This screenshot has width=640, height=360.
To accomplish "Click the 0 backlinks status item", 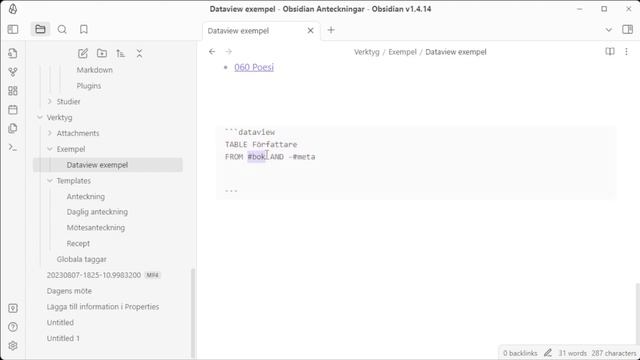I will pyautogui.click(x=520, y=353).
